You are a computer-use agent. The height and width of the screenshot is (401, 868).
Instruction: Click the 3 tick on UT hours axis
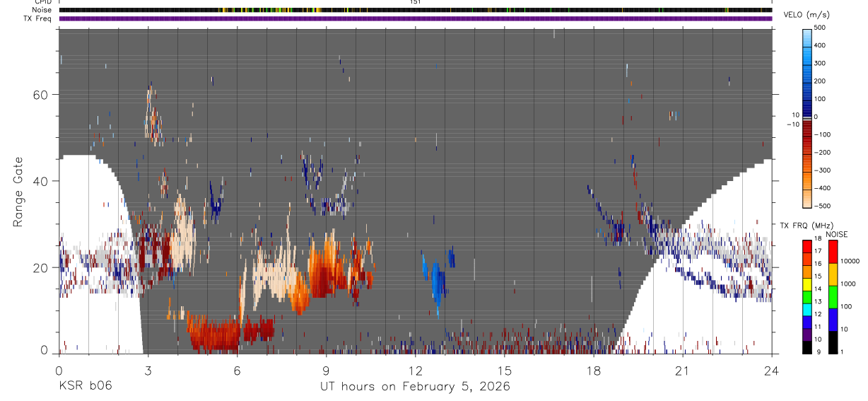coord(148,371)
